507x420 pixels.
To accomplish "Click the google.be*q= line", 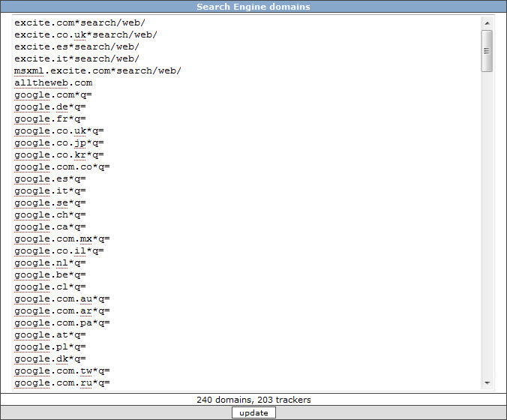I will pyautogui.click(x=50, y=274).
